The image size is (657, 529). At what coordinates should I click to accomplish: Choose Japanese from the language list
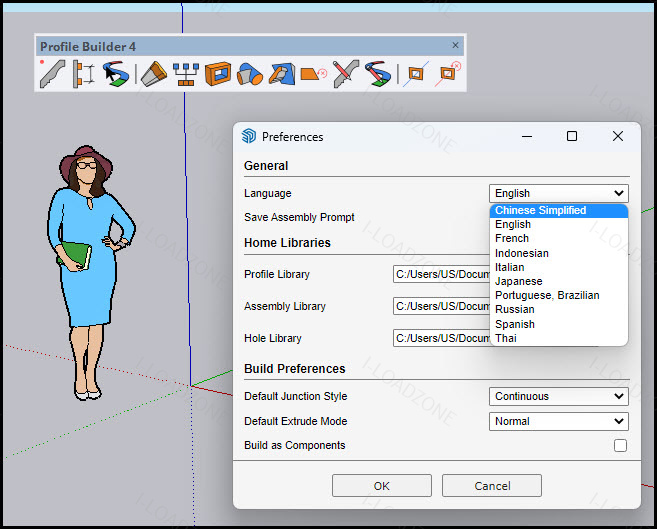point(559,281)
